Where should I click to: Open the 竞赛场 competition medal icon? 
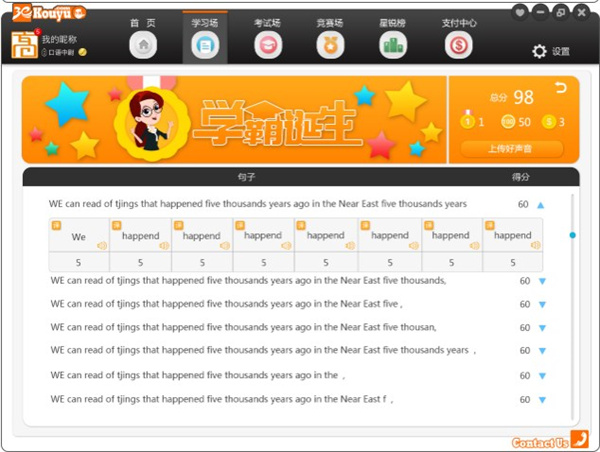coord(330,46)
